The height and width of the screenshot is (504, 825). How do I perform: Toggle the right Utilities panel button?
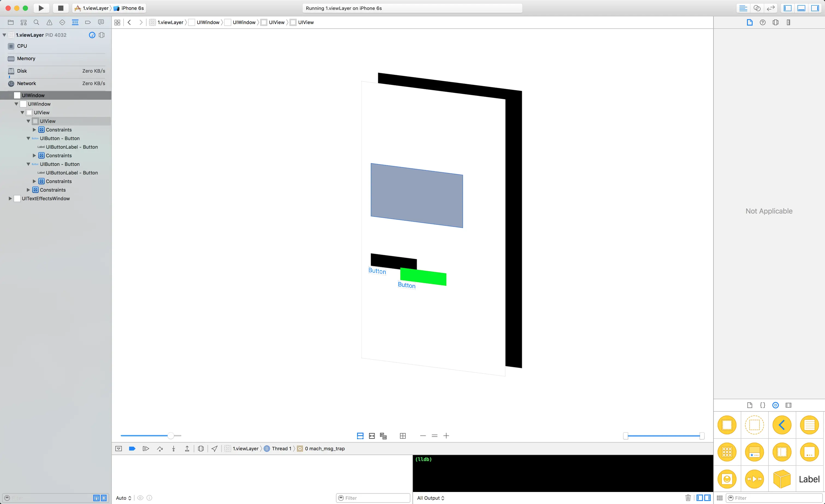[815, 8]
